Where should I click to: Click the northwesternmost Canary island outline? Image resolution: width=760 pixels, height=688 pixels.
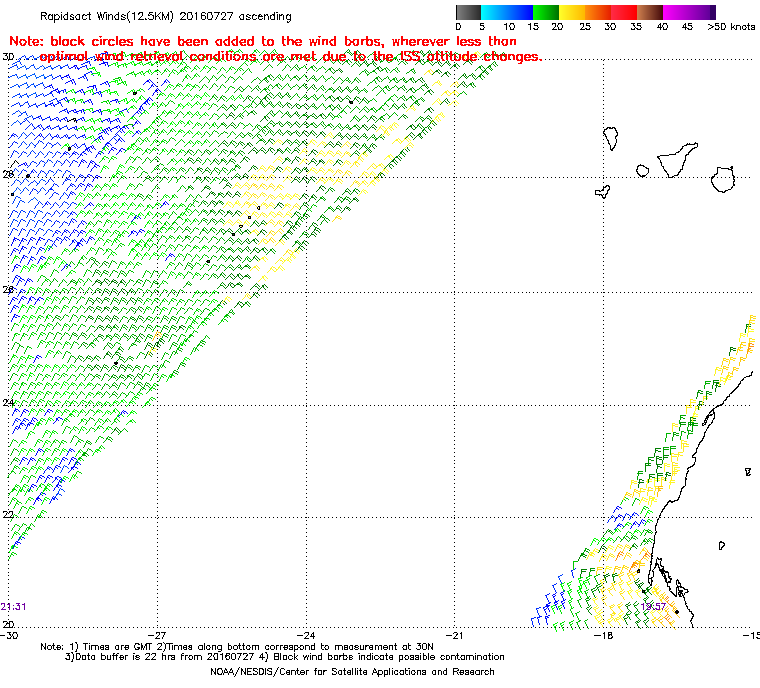(x=610, y=138)
